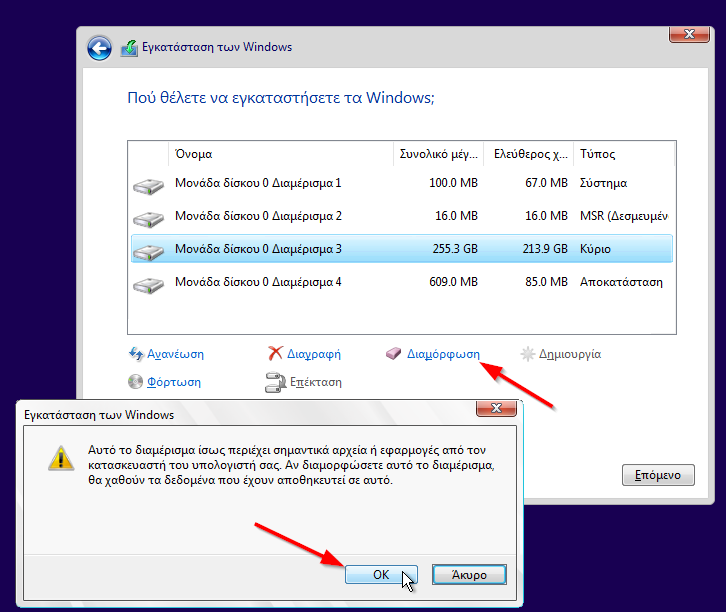The width and height of the screenshot is (726, 612).
Task: Click the warning message text in dialog
Action: point(291,465)
